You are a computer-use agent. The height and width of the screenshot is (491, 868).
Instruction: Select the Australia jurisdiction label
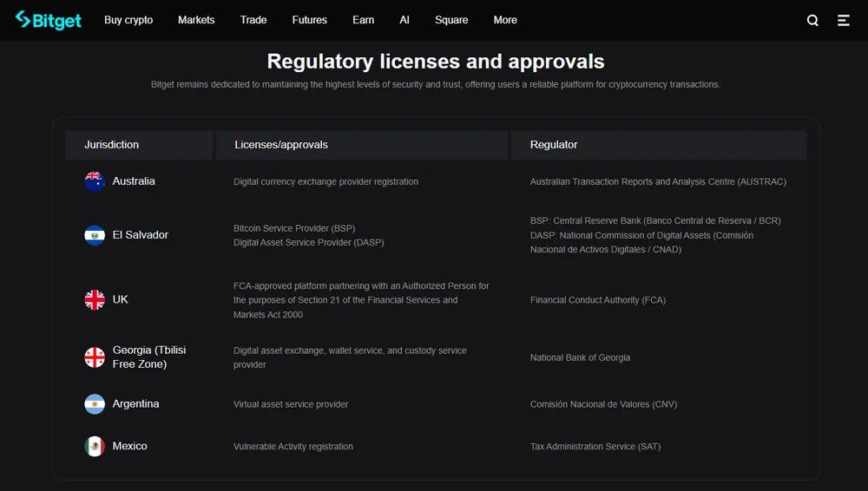(x=134, y=181)
